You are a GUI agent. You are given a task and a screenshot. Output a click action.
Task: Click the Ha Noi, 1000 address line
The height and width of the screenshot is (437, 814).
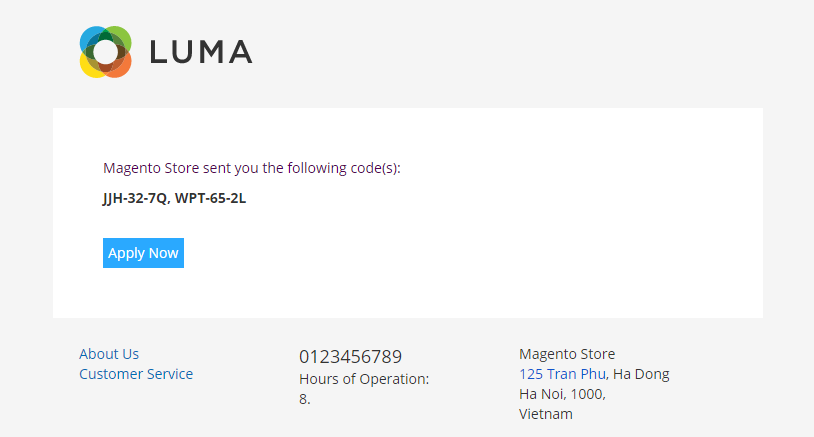tap(562, 394)
